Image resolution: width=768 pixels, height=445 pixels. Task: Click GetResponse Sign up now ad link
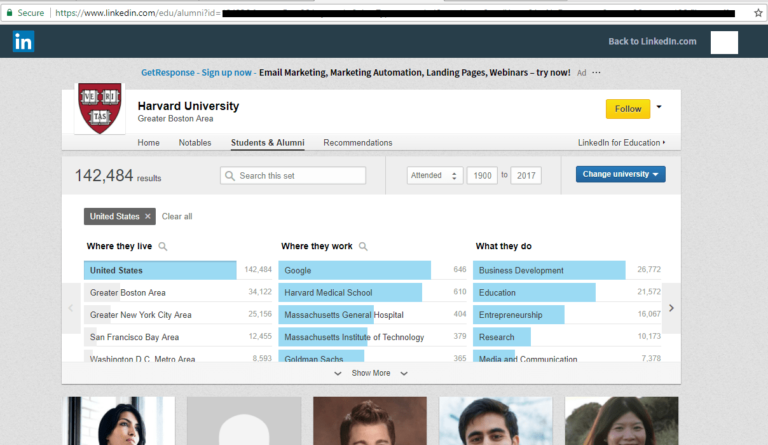[x=196, y=72]
